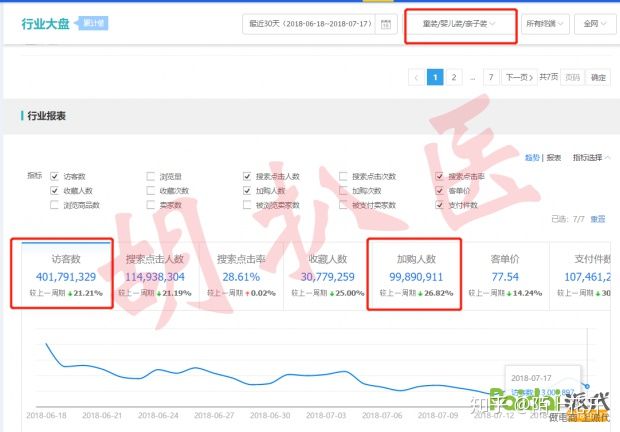Uncheck the 访客数 checkbox

55,176
